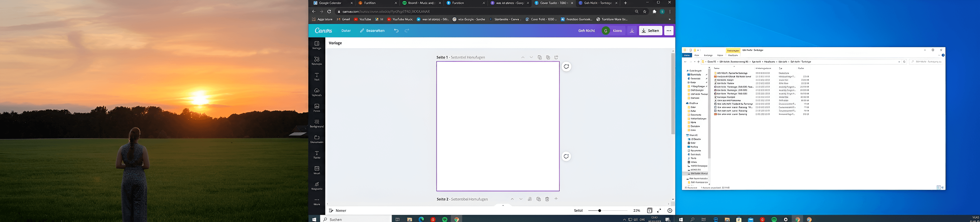Switch to the Geh Nicht browser tab

click(598, 3)
